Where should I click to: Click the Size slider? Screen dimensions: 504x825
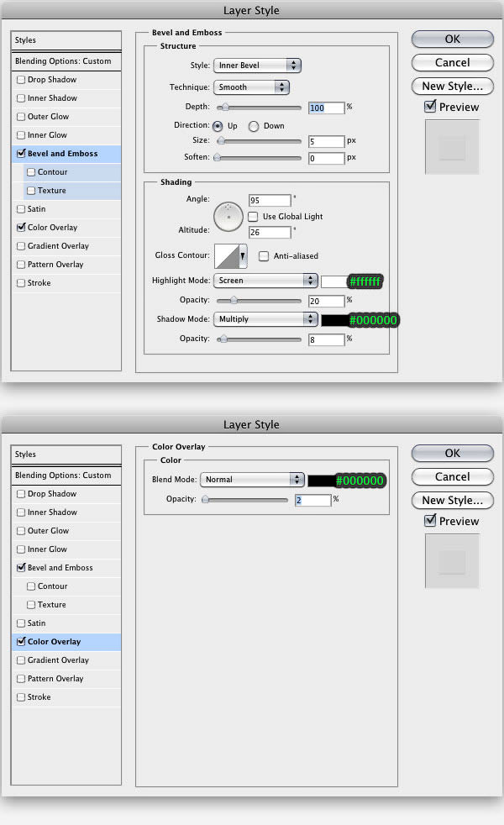(x=259, y=141)
